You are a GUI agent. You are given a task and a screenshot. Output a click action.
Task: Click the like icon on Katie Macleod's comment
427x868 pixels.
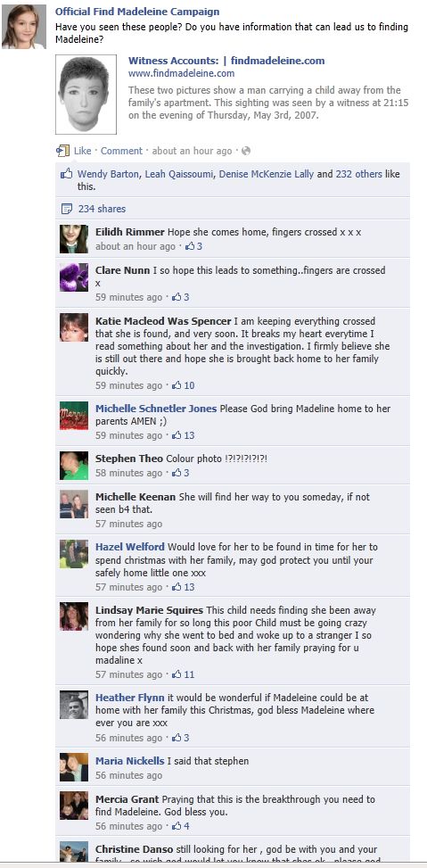[x=177, y=385]
